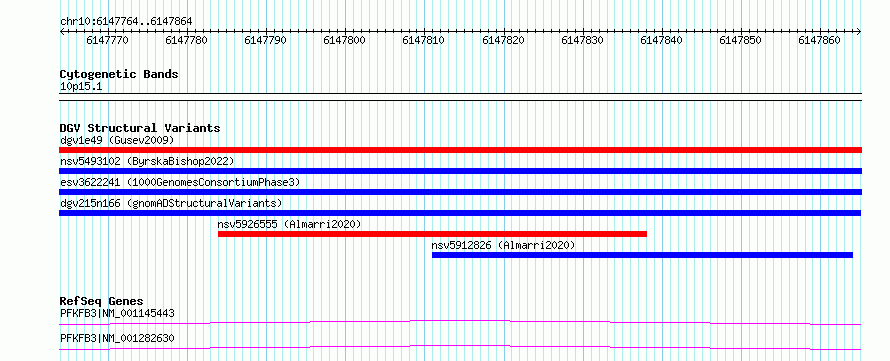Open the esv3622241 blue variant bar
Viewport: 890px width, 361px height.
point(460,192)
